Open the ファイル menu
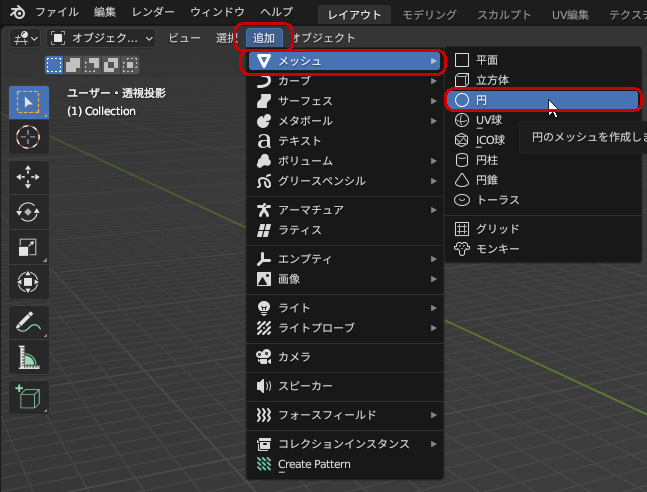Screen dimensions: 647x492 pyautogui.click(x=57, y=12)
